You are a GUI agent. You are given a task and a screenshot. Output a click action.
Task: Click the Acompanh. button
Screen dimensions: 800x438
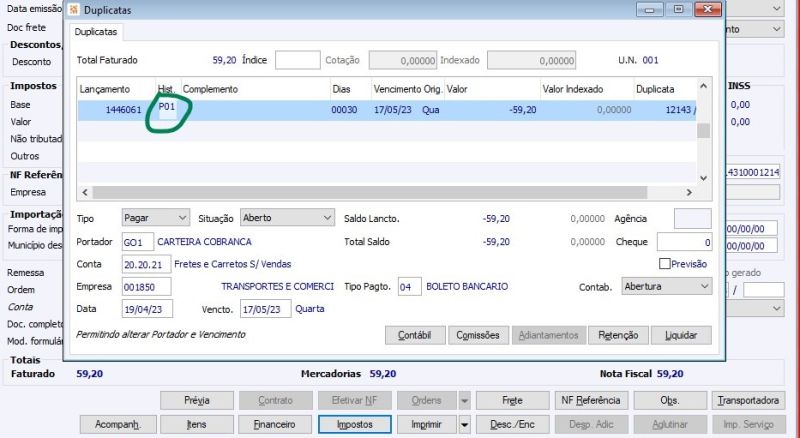tap(118, 424)
